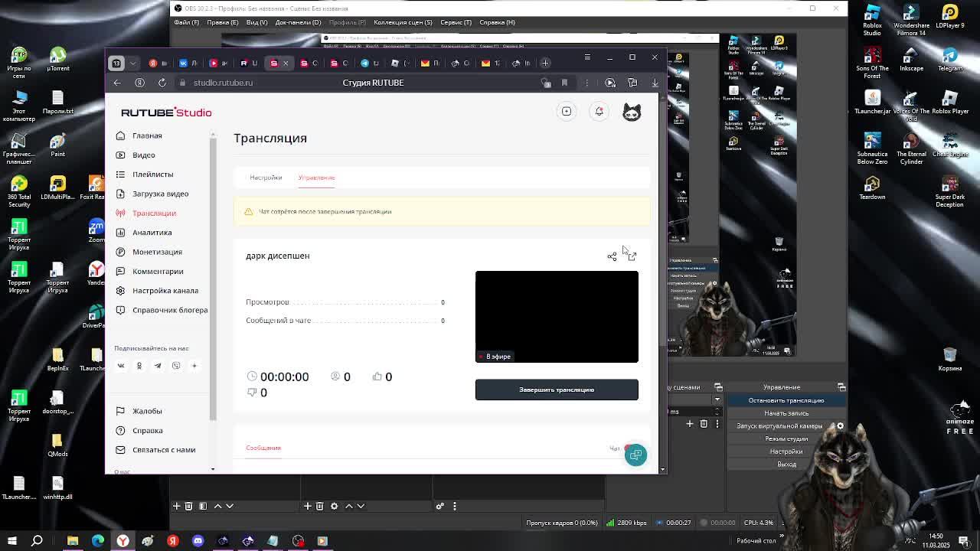
Task: Click Настройки button in OBS controls
Action: tap(786, 452)
